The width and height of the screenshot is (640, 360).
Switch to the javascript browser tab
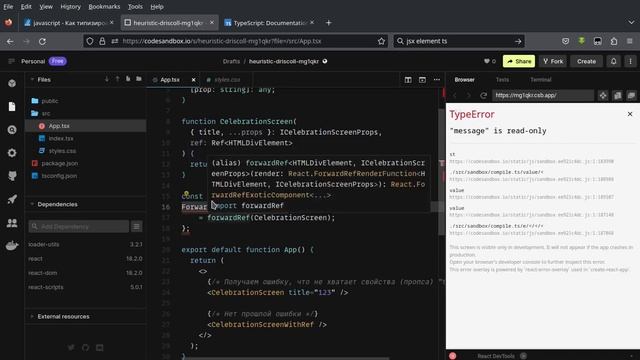click(69, 23)
